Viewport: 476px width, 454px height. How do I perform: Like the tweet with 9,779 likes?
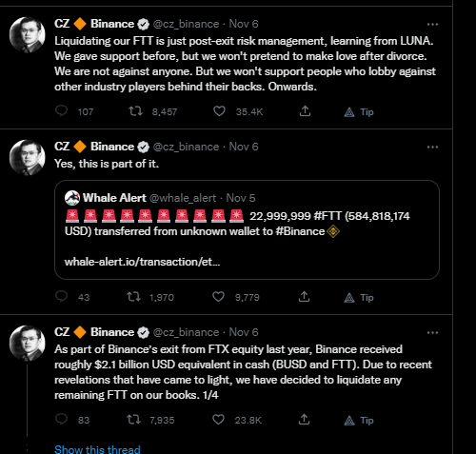(x=218, y=297)
